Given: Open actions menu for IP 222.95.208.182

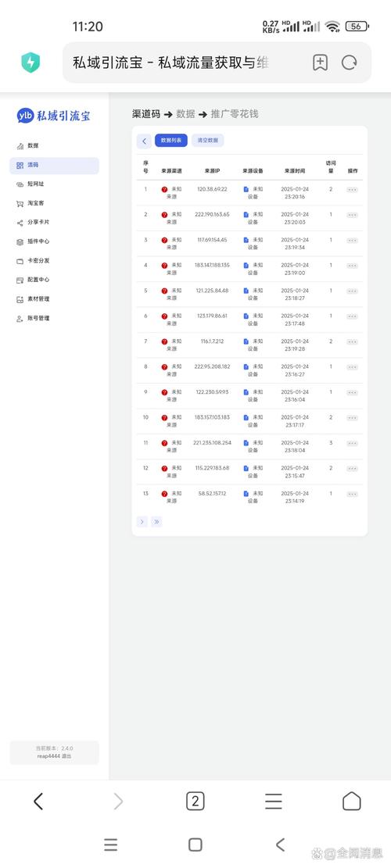Looking at the screenshot, I should (352, 367).
